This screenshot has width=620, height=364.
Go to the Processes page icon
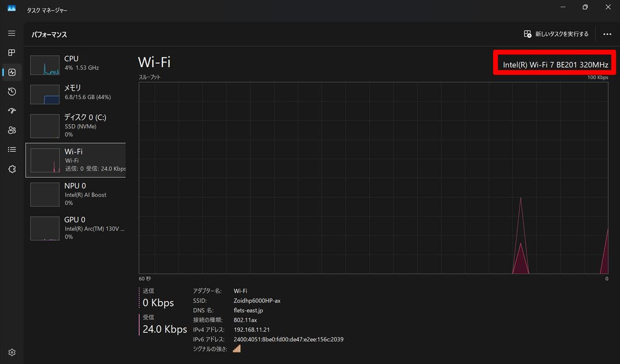pyautogui.click(x=12, y=53)
